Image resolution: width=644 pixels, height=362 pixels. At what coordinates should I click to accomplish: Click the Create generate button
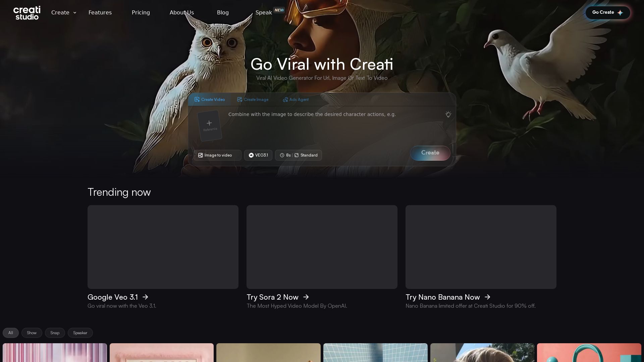click(x=430, y=153)
